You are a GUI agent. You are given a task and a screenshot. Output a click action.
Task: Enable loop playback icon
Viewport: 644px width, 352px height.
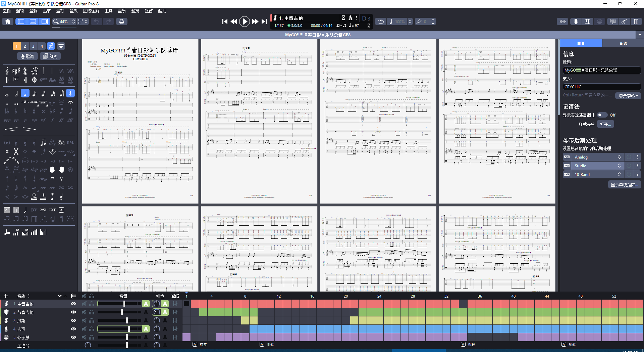coord(381,21)
